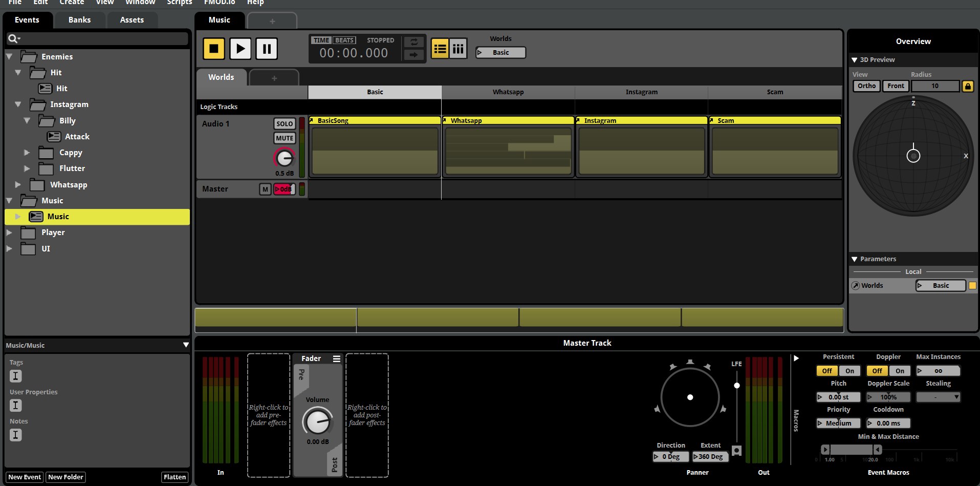Image resolution: width=980 pixels, height=486 pixels.
Task: Open the Events tab
Action: (27, 20)
